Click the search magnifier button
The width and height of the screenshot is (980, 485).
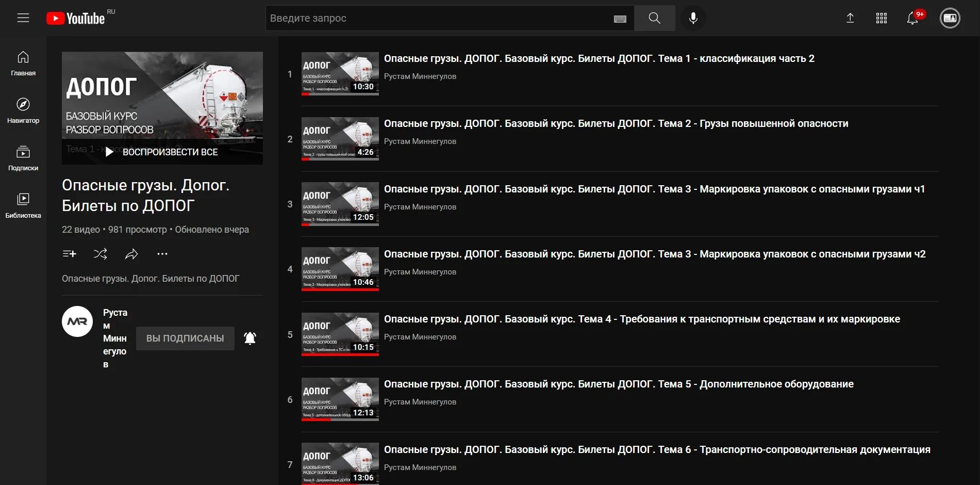[654, 18]
